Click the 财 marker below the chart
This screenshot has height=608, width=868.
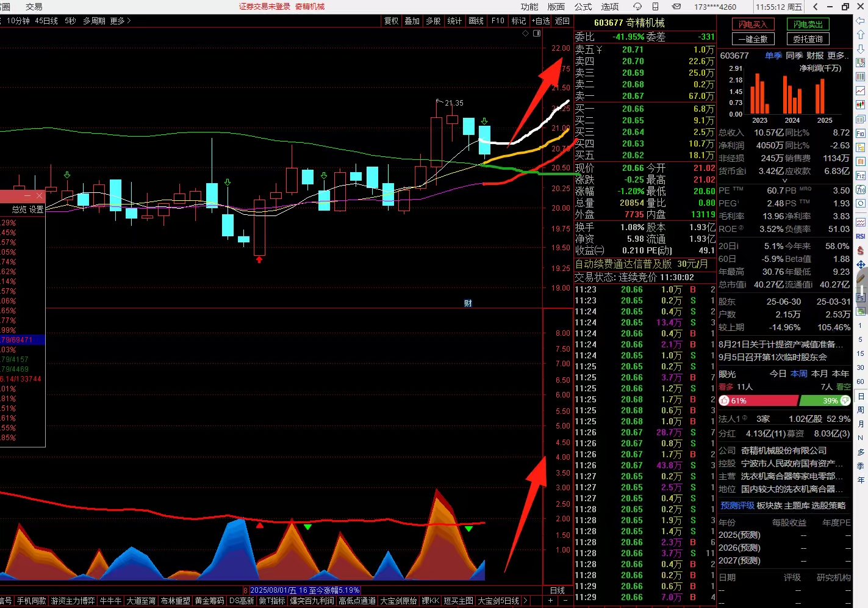click(x=468, y=303)
